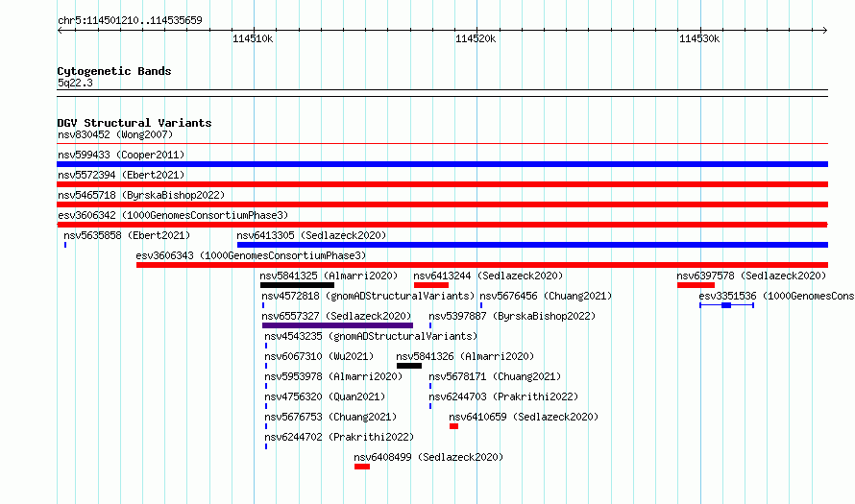
Task: Click the nsv5465718 (ByrskaBishop2022) label
Action: tap(141, 195)
